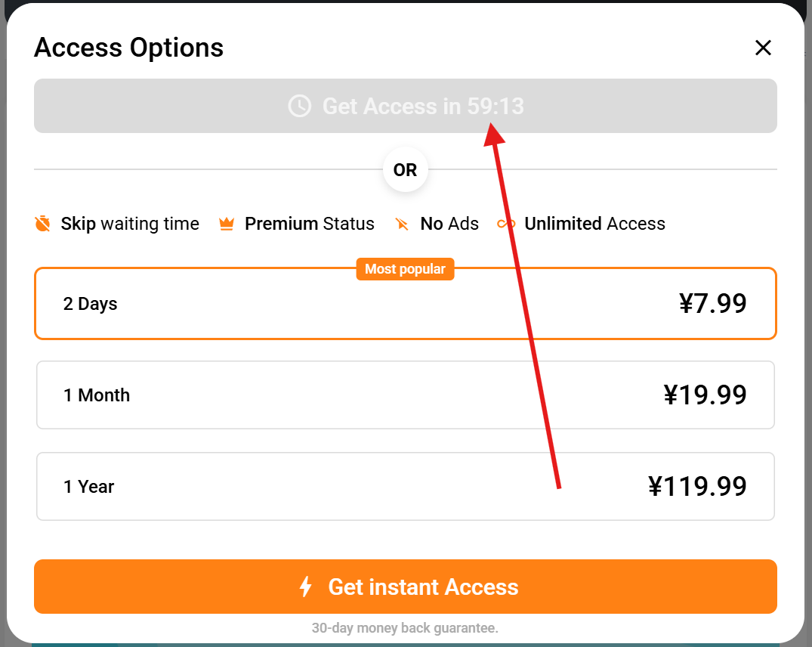Click the No Ads cursor icon

pyautogui.click(x=402, y=224)
